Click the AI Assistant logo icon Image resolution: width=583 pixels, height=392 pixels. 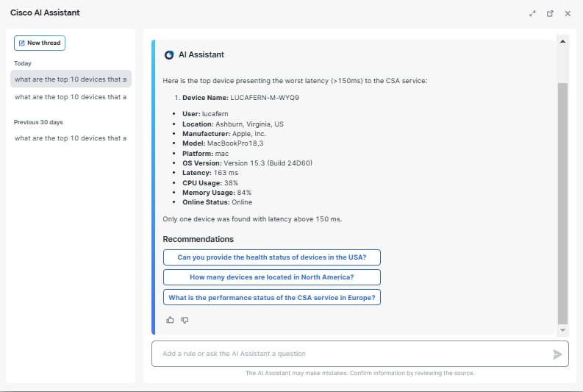(169, 55)
